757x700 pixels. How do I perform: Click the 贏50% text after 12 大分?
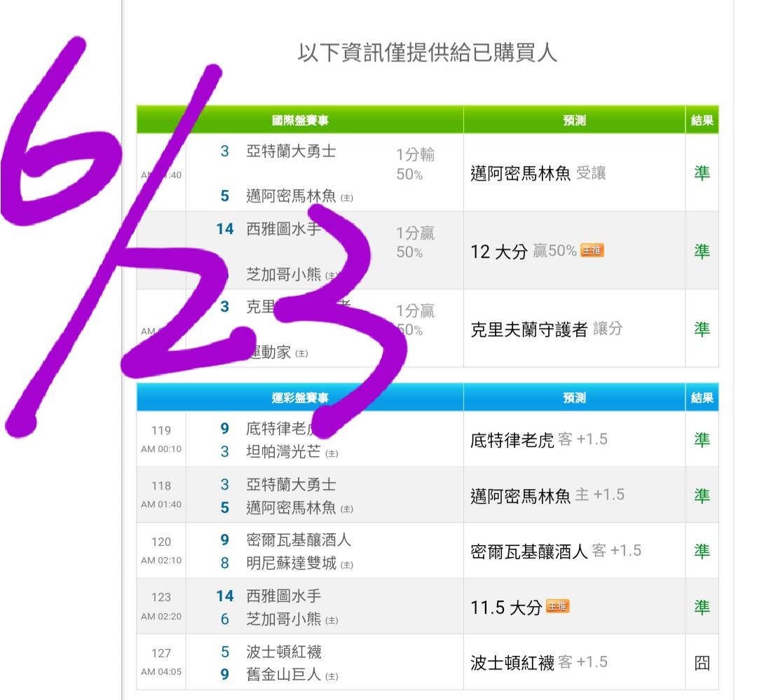pos(554,251)
